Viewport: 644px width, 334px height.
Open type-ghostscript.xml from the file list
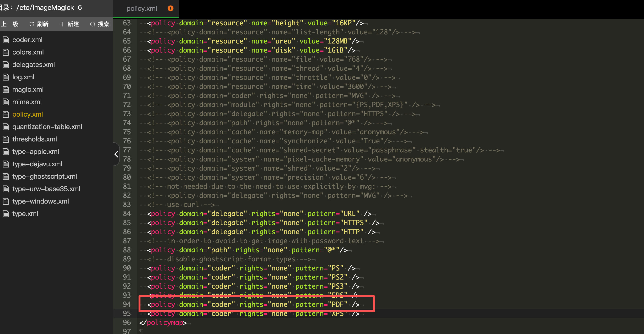tap(44, 177)
